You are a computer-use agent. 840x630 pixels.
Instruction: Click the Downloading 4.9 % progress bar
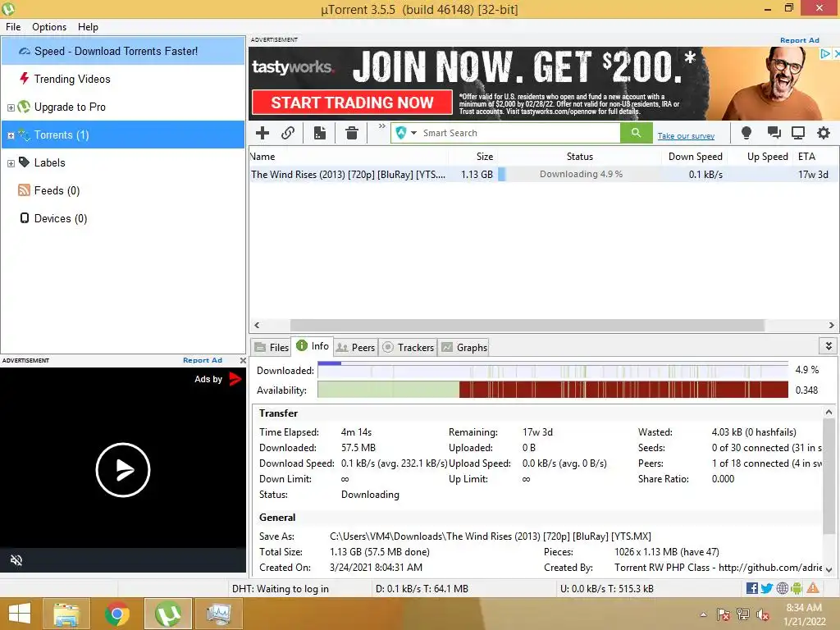point(580,174)
